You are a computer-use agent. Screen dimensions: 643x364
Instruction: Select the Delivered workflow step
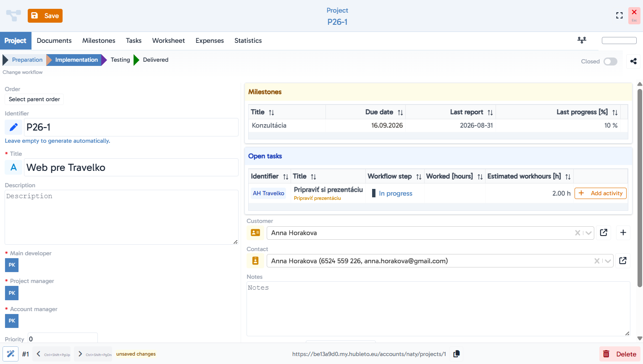coord(155,60)
